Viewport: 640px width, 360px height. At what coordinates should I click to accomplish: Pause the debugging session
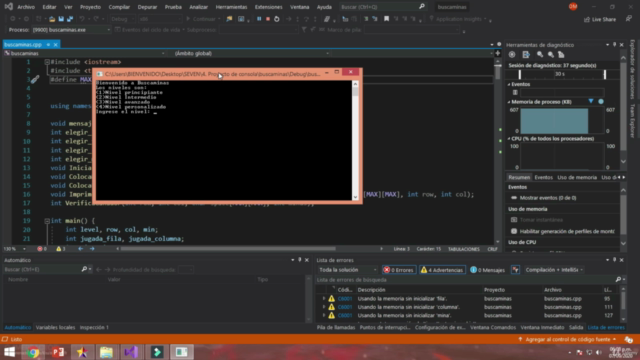pos(259,19)
